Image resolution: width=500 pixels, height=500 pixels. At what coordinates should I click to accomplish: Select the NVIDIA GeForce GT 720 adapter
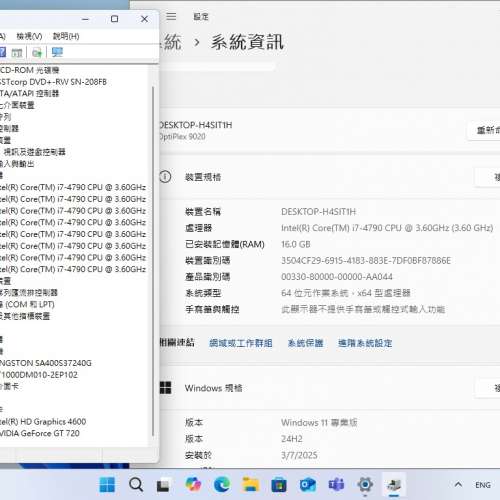tap(40, 433)
